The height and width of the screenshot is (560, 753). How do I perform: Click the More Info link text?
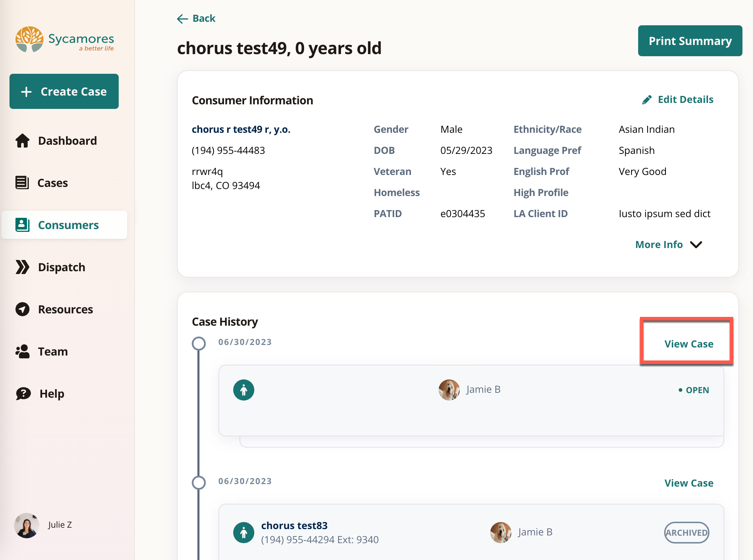pyautogui.click(x=659, y=245)
